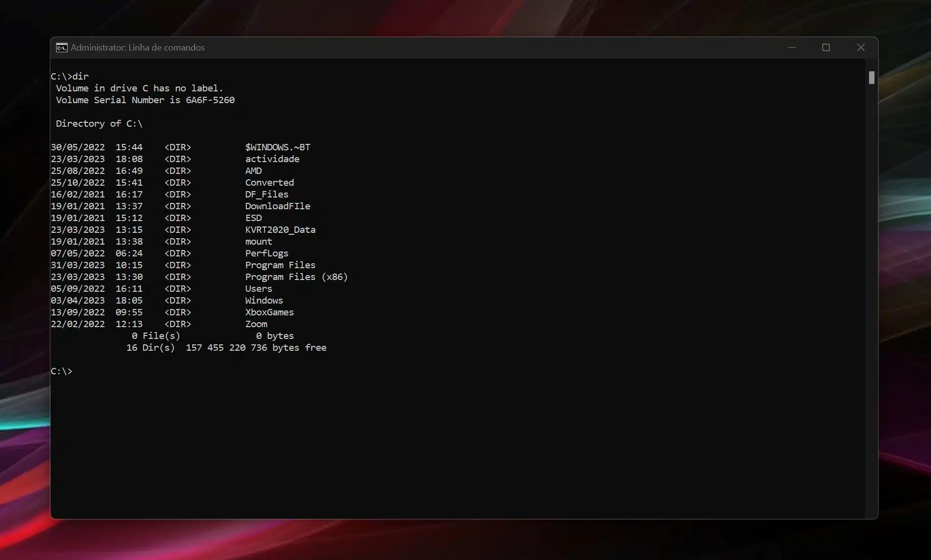Click the mount folder name
The height and width of the screenshot is (560, 931).
pyautogui.click(x=259, y=241)
